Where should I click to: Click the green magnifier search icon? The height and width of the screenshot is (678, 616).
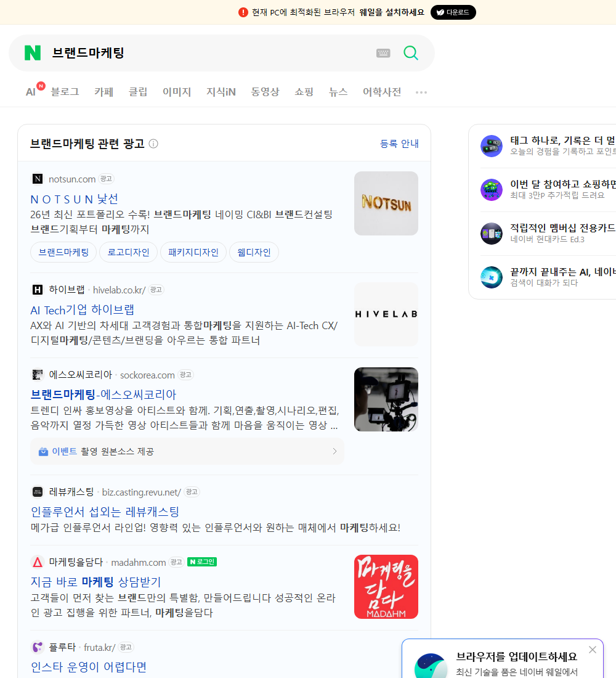pos(411,53)
